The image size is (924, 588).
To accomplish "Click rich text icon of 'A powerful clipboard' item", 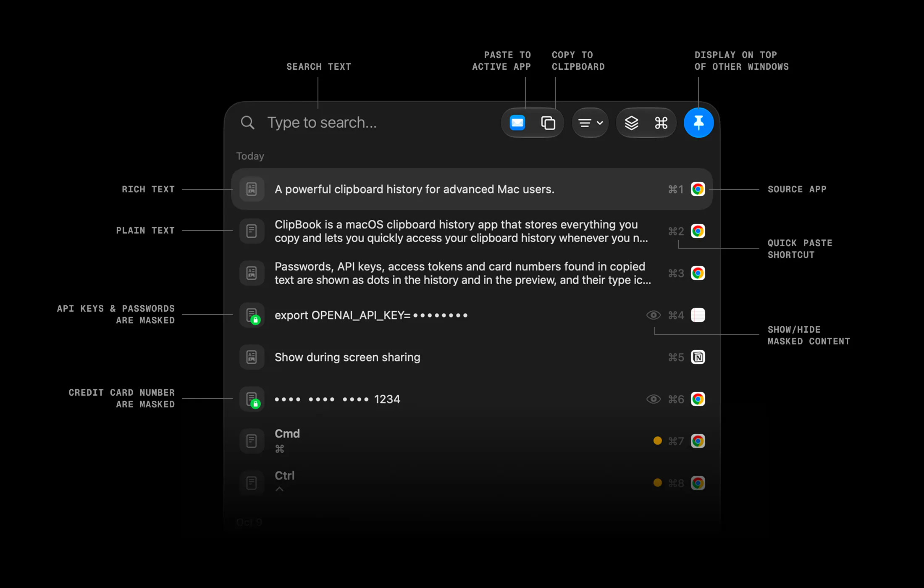I will tap(252, 189).
